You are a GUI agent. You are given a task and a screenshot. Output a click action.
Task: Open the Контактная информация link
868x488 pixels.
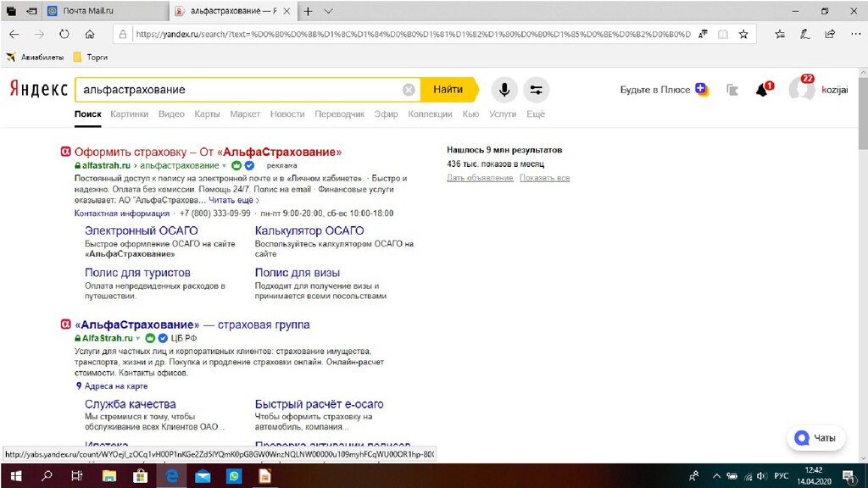click(122, 213)
